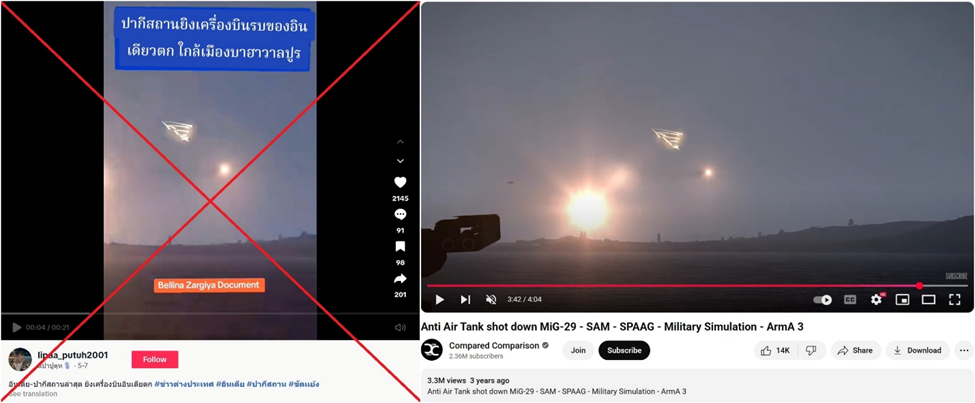Switch to theater mode view
Screen dimensions: 975x403
928,300
